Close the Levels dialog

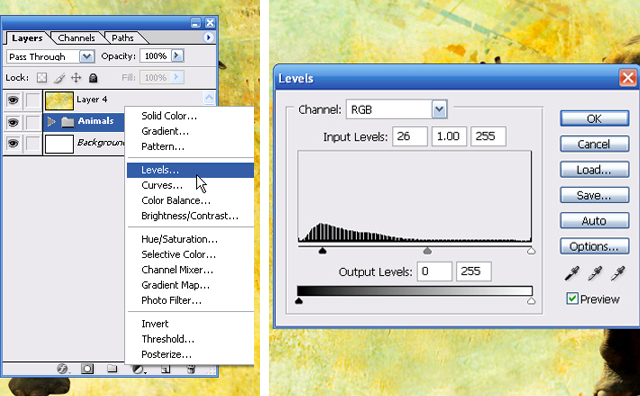[628, 78]
